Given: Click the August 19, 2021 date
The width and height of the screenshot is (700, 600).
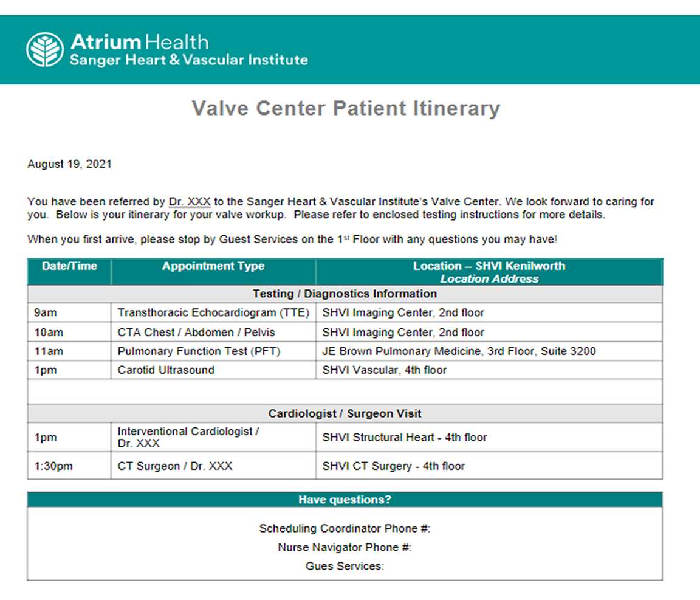Looking at the screenshot, I should (x=69, y=164).
